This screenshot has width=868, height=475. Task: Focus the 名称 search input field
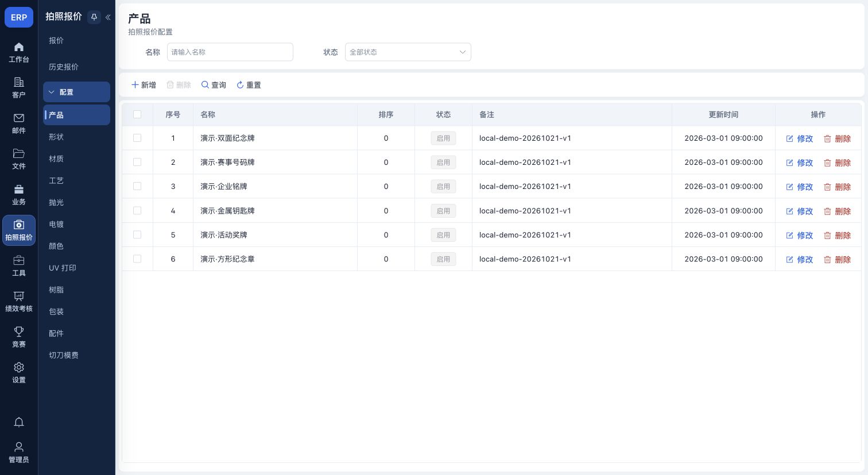(230, 52)
